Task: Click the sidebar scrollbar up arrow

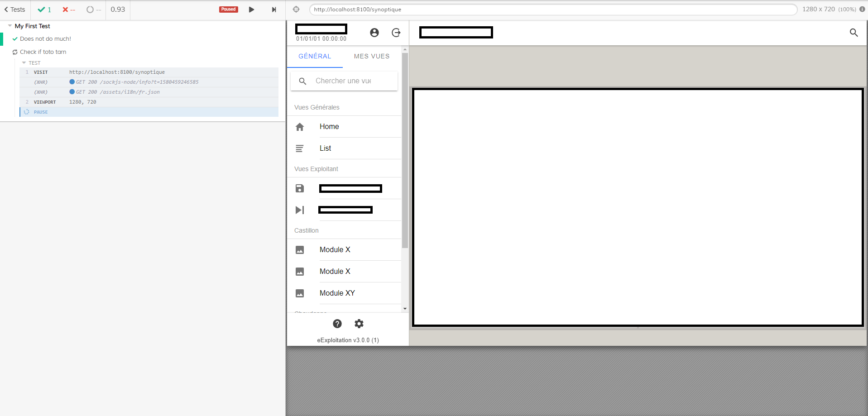Action: click(x=405, y=49)
